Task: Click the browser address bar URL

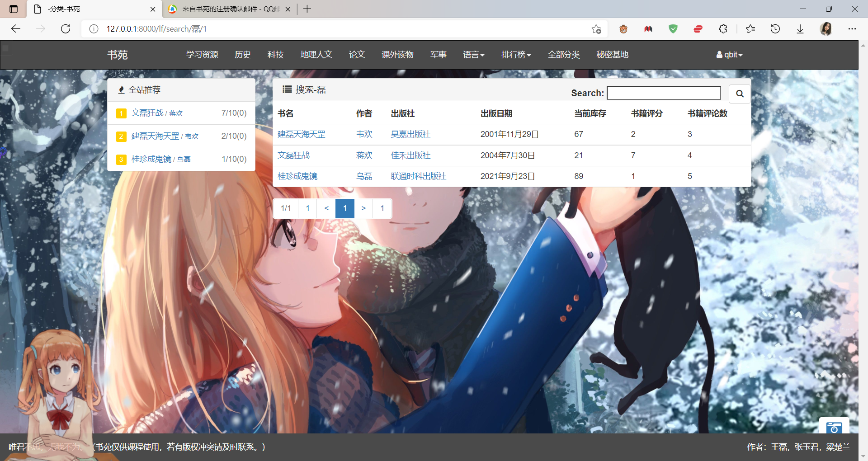Action: 156,29
